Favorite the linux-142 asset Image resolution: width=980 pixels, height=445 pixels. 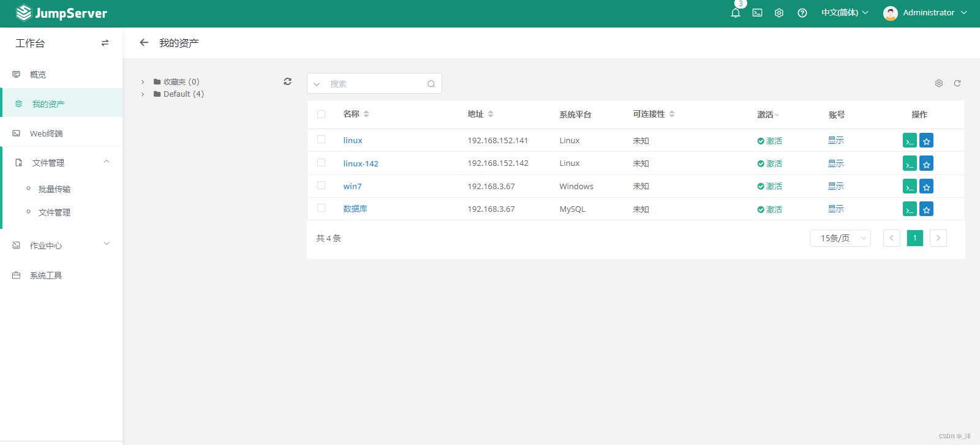[x=927, y=163]
